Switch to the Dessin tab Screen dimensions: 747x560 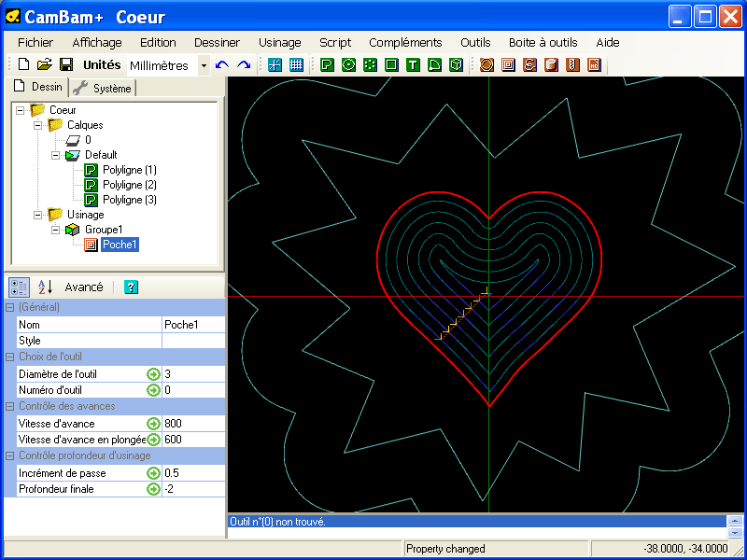pyautogui.click(x=37, y=87)
